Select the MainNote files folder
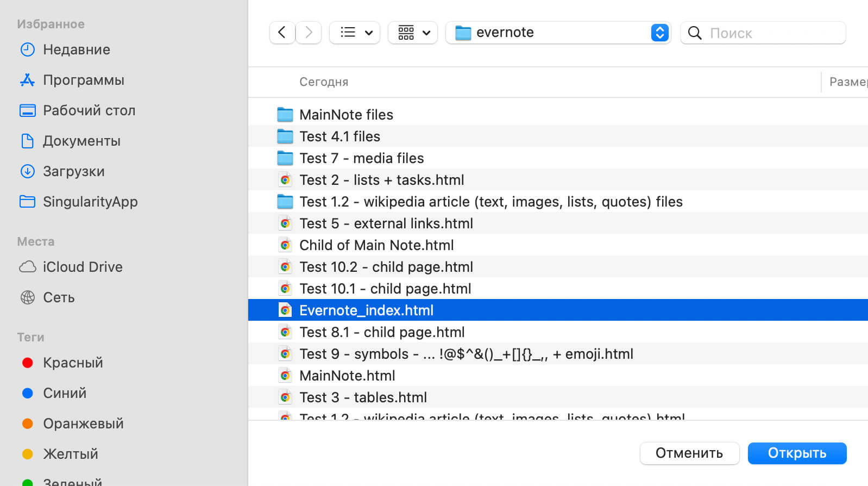Image resolution: width=868 pixels, height=486 pixels. [x=346, y=115]
